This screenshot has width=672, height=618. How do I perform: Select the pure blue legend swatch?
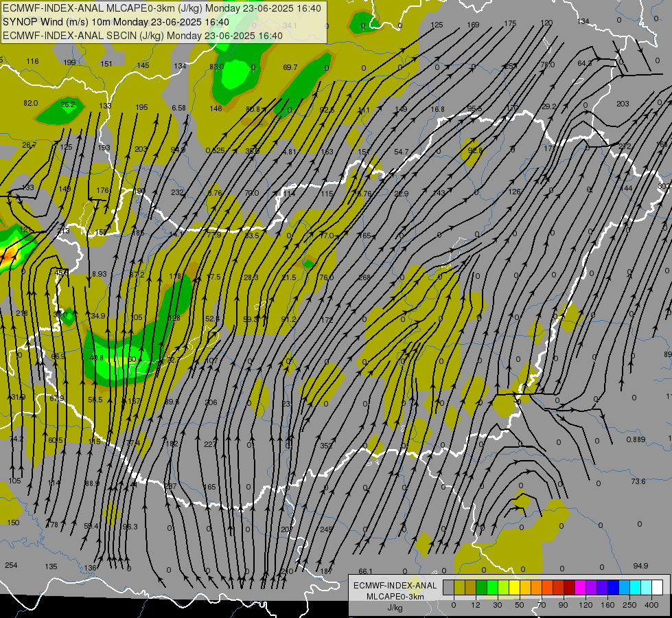pos(613,587)
